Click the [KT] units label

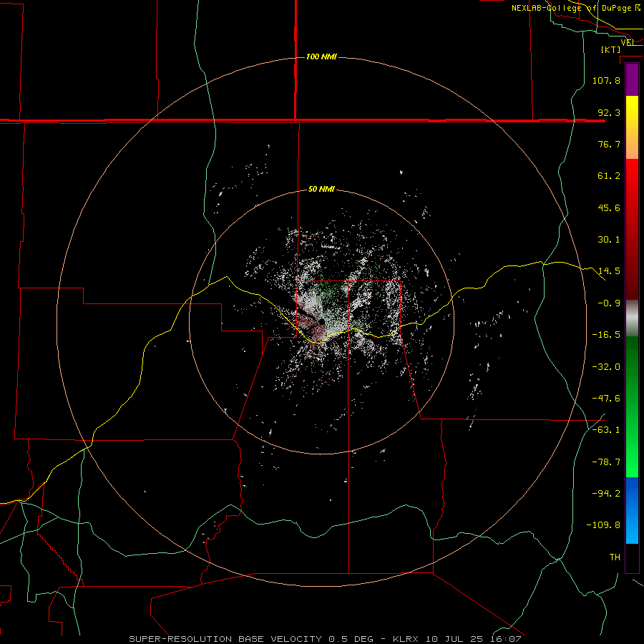pyautogui.click(x=611, y=49)
